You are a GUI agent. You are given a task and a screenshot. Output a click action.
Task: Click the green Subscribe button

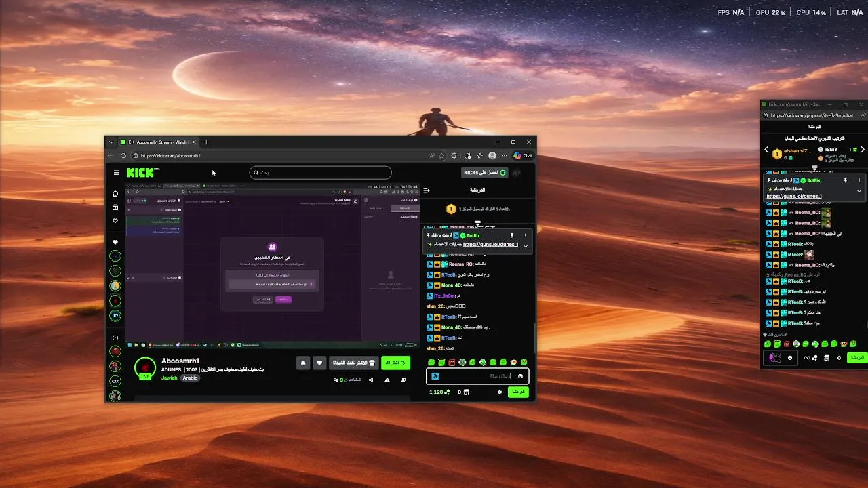(395, 363)
